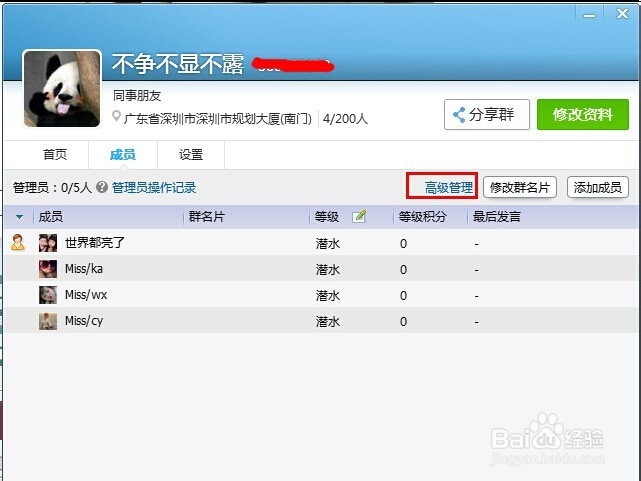Viewport: 641px width, 481px height.
Task: Open the 高级管理 link
Action: (x=448, y=188)
